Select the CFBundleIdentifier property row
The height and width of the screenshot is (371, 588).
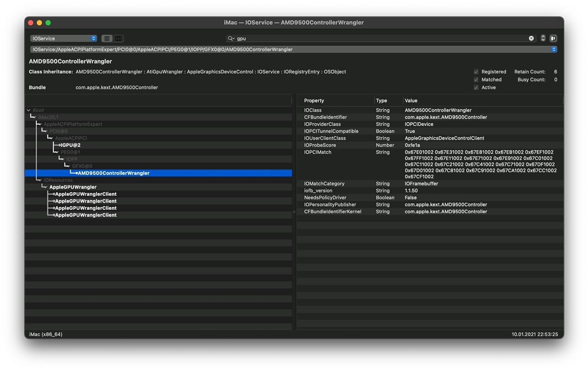pos(430,117)
